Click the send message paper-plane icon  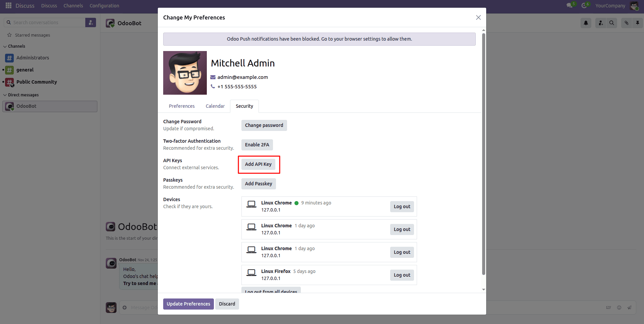[x=629, y=308]
